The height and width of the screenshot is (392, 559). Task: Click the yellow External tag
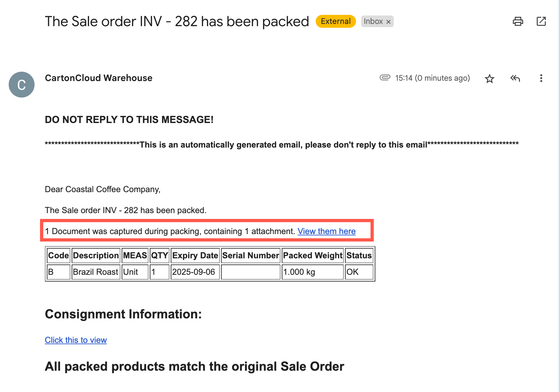(336, 21)
